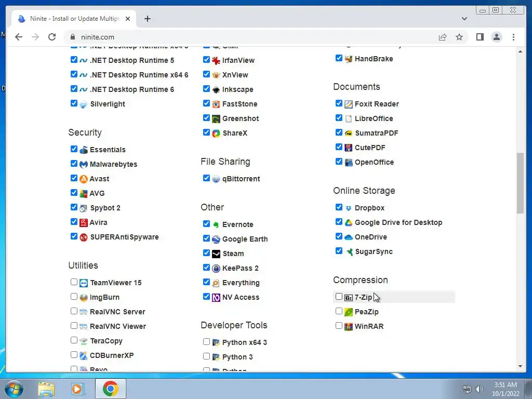Screen dimensions: 532x399
Task: Open the taskbar clock showing 3:51 AM
Action: tap(506, 389)
